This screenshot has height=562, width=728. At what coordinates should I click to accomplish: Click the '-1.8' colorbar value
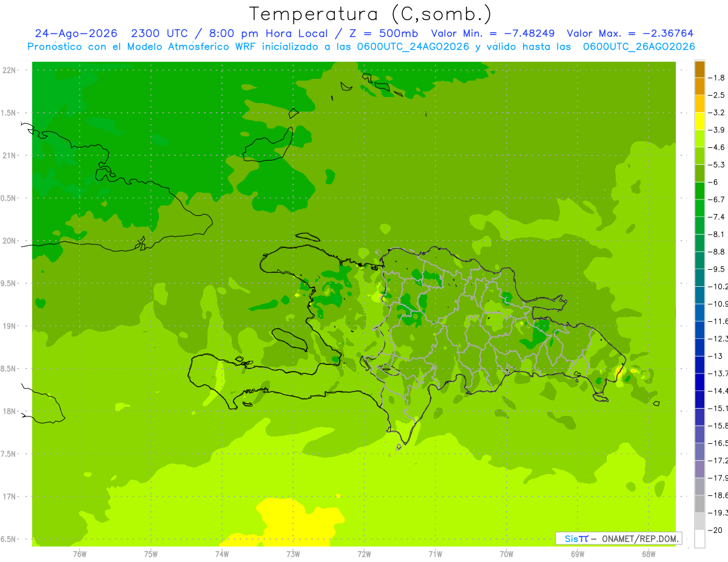716,78
